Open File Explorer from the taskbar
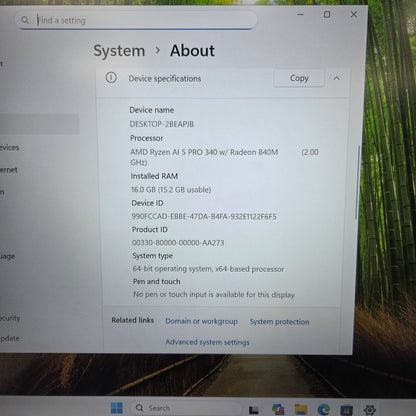Image resolution: width=416 pixels, height=416 pixels. pos(301,409)
